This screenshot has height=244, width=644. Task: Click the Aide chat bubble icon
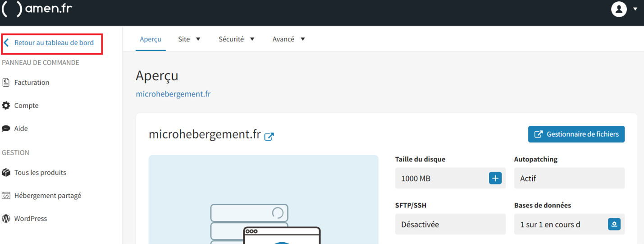click(6, 129)
